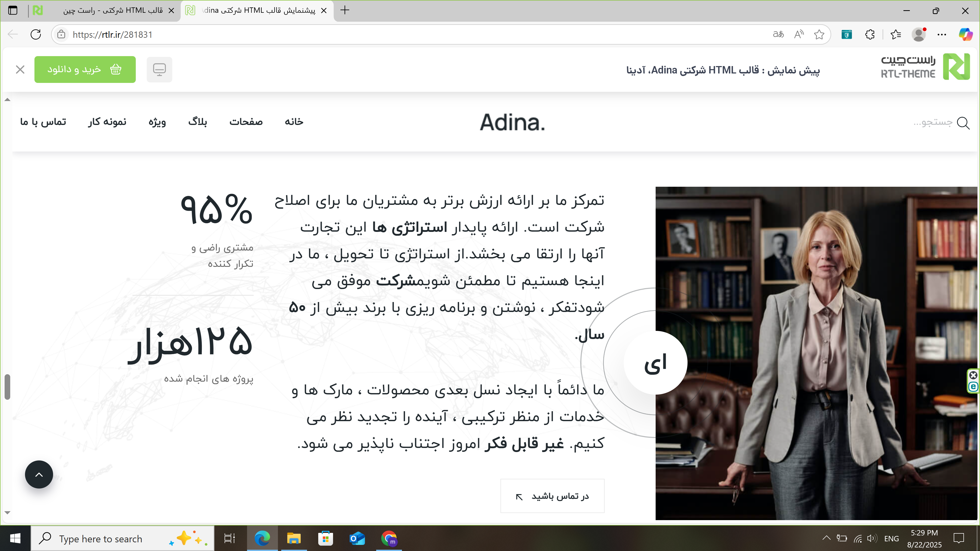Click the search magnifier icon on Adina site

coord(963,123)
